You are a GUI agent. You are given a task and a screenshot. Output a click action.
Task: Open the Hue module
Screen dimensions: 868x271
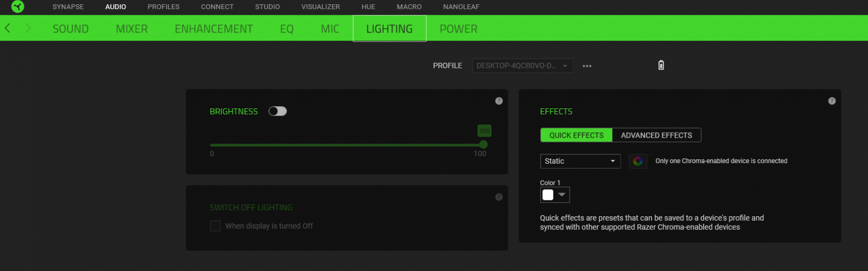click(368, 7)
